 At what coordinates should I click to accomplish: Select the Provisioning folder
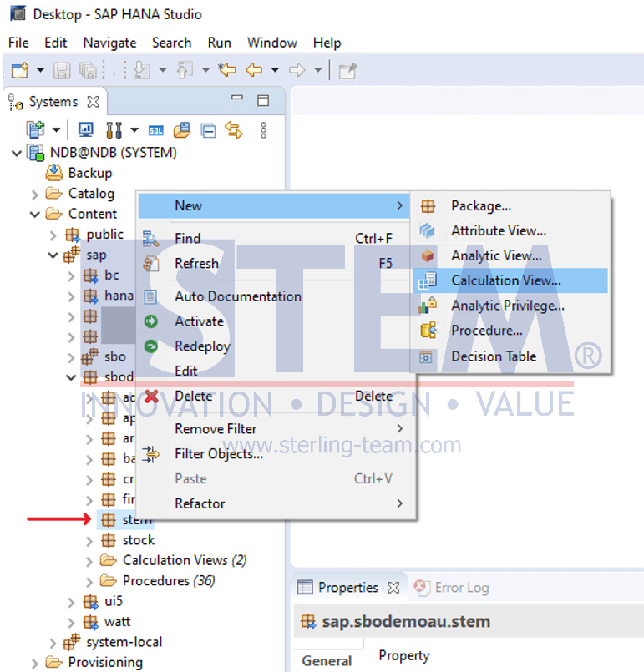pyautogui.click(x=105, y=663)
